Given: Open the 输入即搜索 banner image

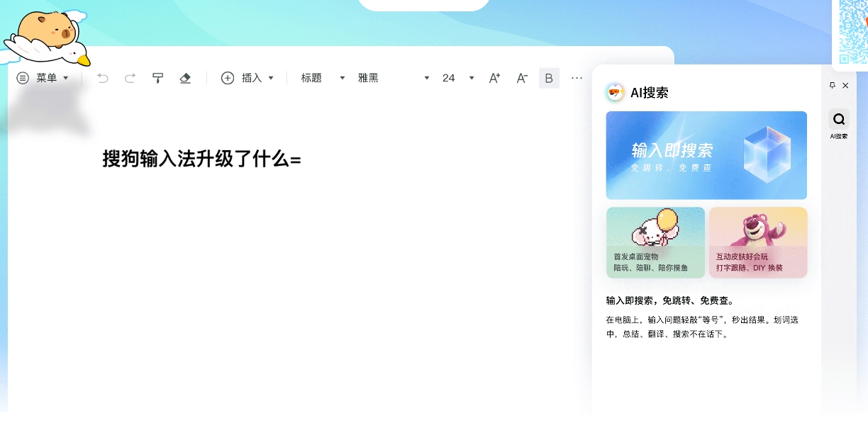Looking at the screenshot, I should click(706, 155).
